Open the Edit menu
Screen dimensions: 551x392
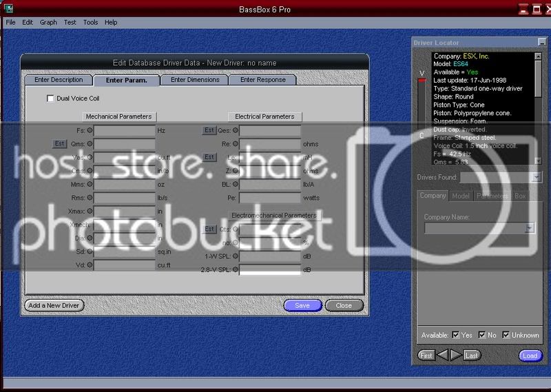(28, 23)
